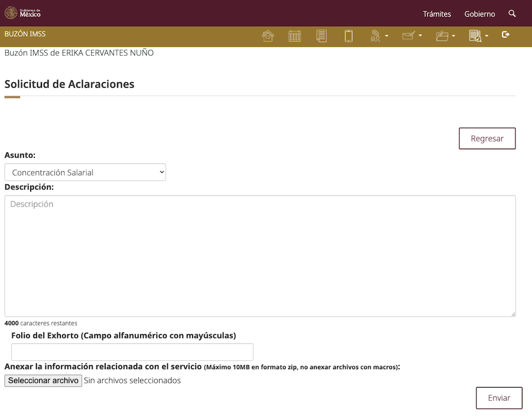Open the document page icon
The height and width of the screenshot is (416, 532).
[x=322, y=36]
